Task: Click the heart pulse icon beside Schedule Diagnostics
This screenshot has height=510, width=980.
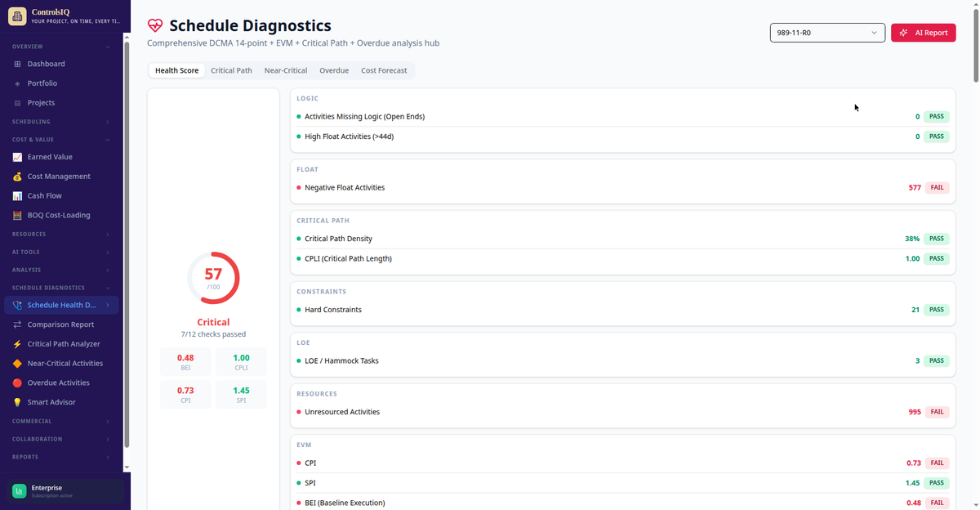Action: [155, 26]
